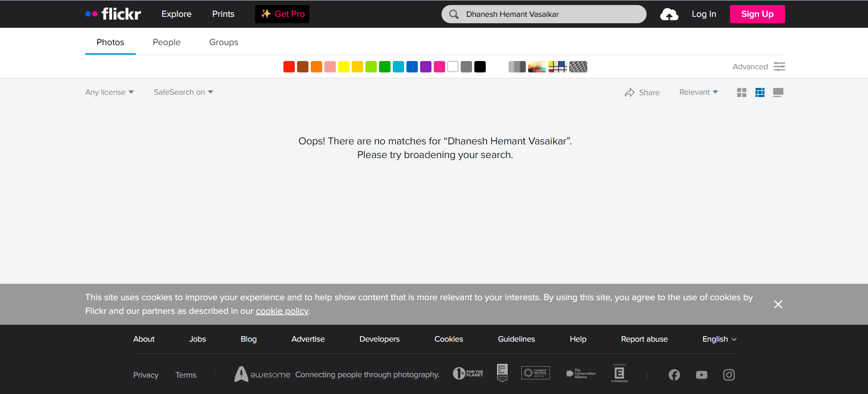Image resolution: width=868 pixels, height=394 pixels.
Task: Filter by pattern style
Action: (x=578, y=67)
